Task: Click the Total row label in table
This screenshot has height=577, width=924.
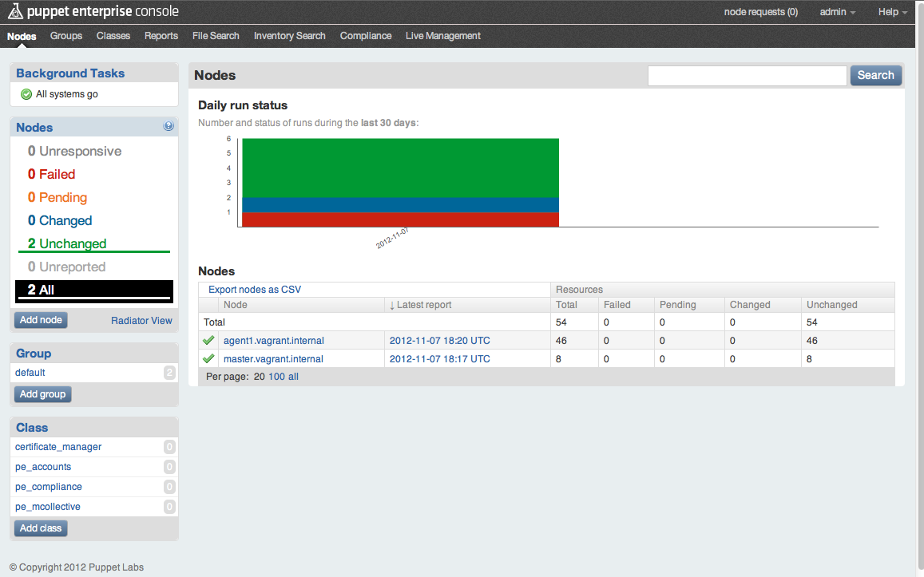Action: [x=215, y=322]
